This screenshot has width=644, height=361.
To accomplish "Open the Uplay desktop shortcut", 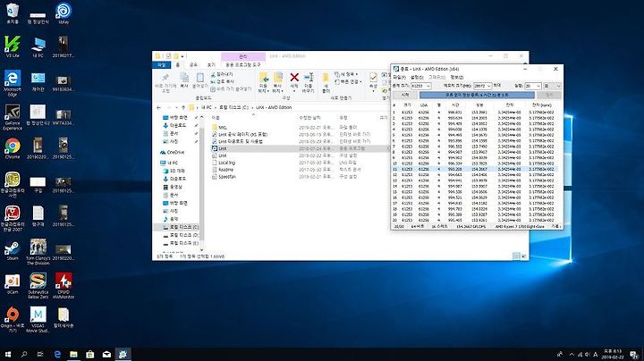I will [64, 13].
